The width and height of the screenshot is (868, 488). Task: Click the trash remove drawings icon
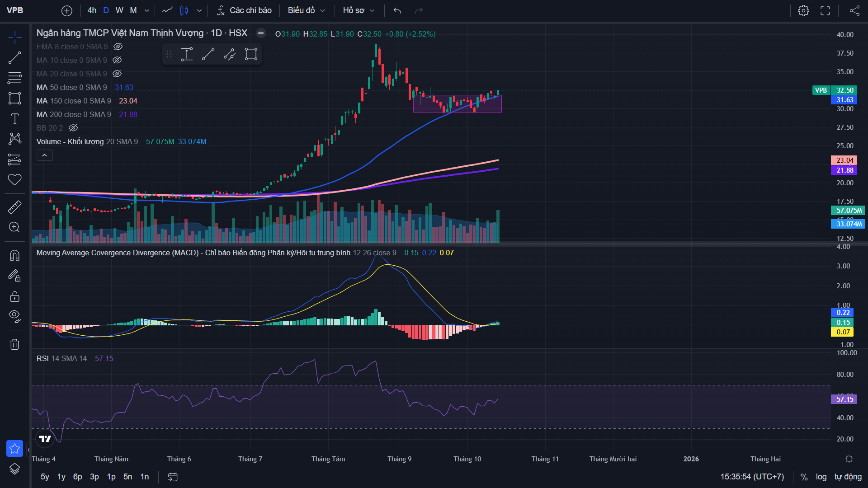(x=14, y=345)
